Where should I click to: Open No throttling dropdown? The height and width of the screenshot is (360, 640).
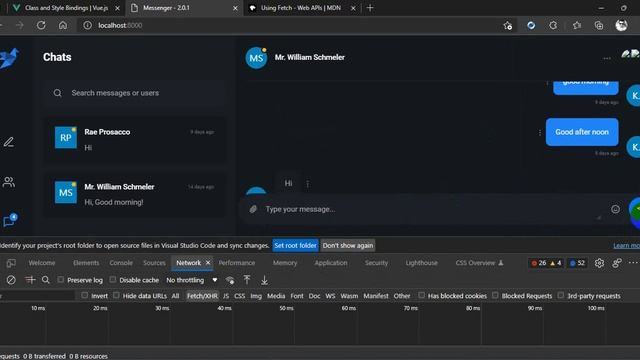click(x=191, y=280)
